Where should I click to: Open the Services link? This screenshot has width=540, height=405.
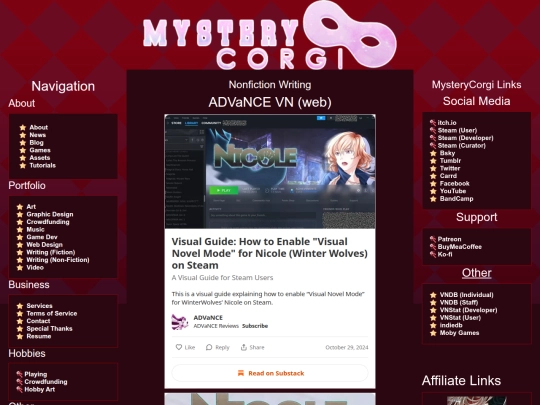(x=40, y=306)
